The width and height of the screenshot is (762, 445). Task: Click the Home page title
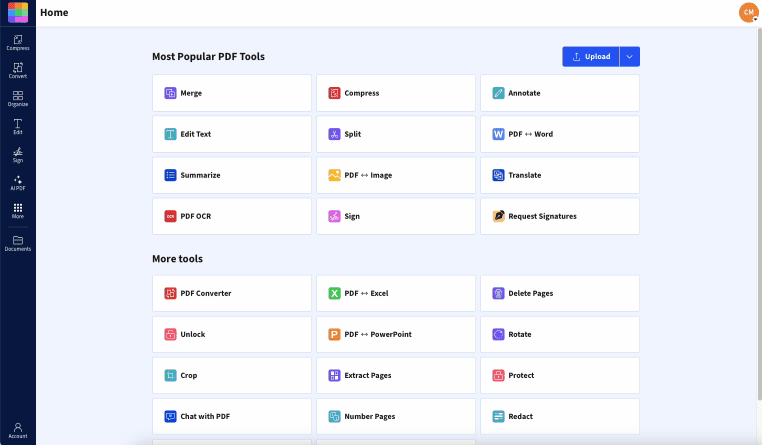[x=54, y=13]
